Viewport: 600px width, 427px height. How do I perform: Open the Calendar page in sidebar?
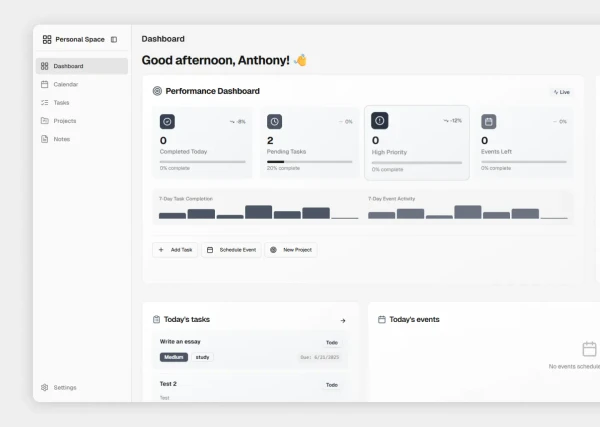click(x=65, y=84)
